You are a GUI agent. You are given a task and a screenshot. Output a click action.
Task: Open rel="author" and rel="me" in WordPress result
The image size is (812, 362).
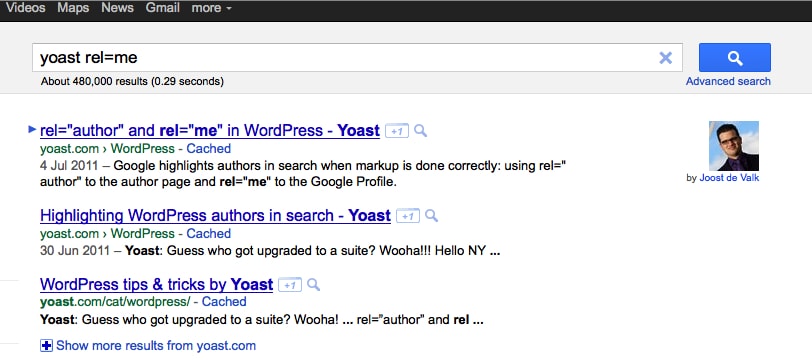point(210,131)
